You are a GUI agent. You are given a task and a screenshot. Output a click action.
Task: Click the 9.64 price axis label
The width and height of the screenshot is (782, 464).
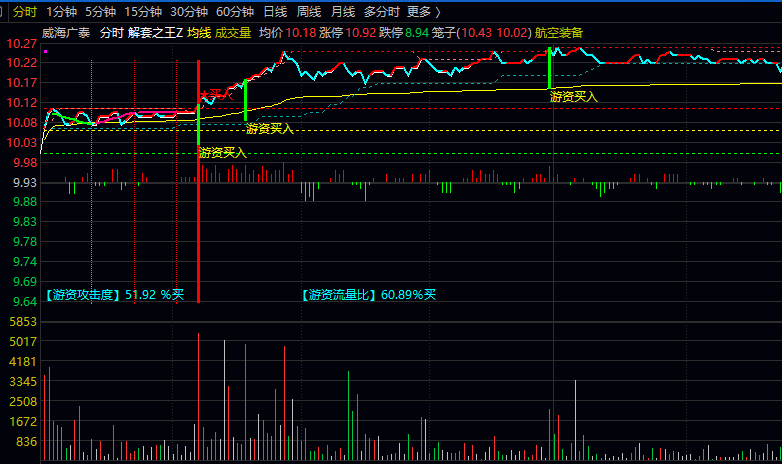[x=25, y=301]
